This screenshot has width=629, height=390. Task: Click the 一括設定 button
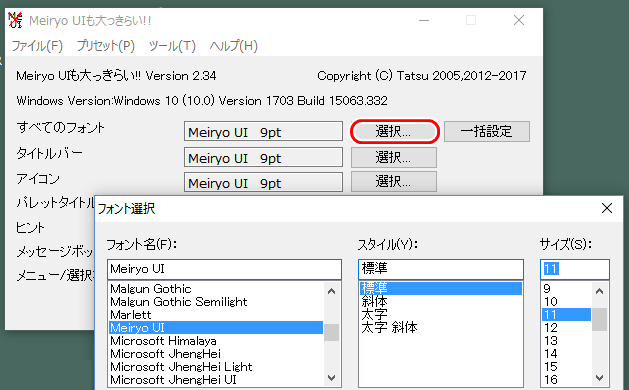(487, 131)
